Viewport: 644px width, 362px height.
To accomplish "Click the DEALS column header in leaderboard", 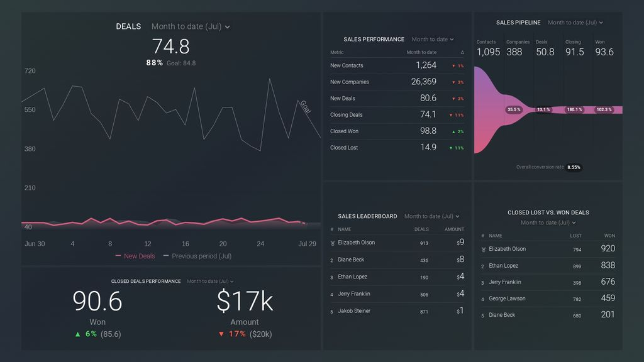I will coord(421,229).
